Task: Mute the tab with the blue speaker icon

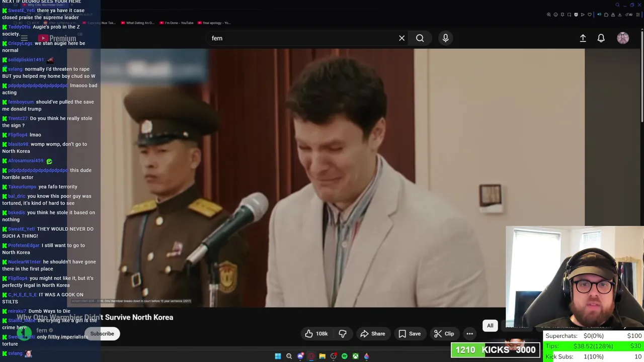Action: pos(599,15)
